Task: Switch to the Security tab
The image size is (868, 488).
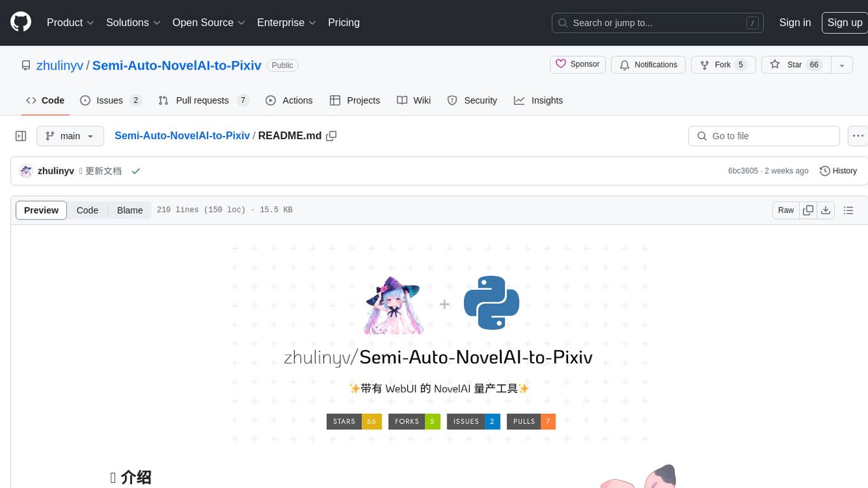Action: tap(472, 100)
